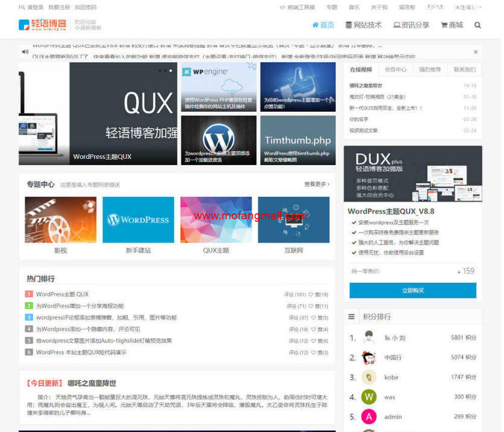Click the WordPress主题QUX_V8.8 product title
Image resolution: width=504 pixels, height=432 pixels.
point(391,211)
